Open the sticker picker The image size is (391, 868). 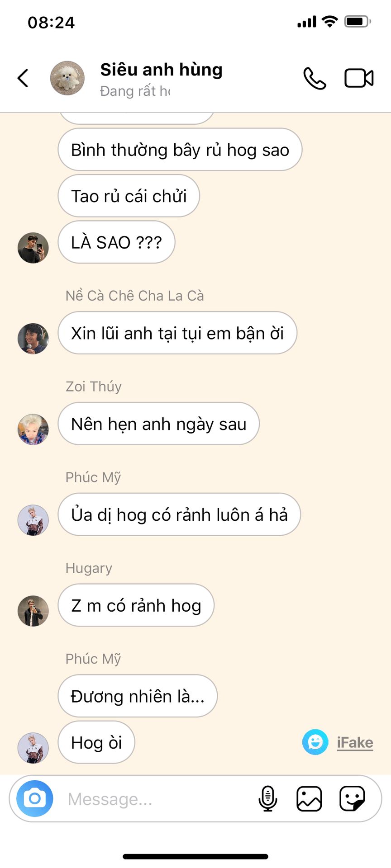click(352, 799)
